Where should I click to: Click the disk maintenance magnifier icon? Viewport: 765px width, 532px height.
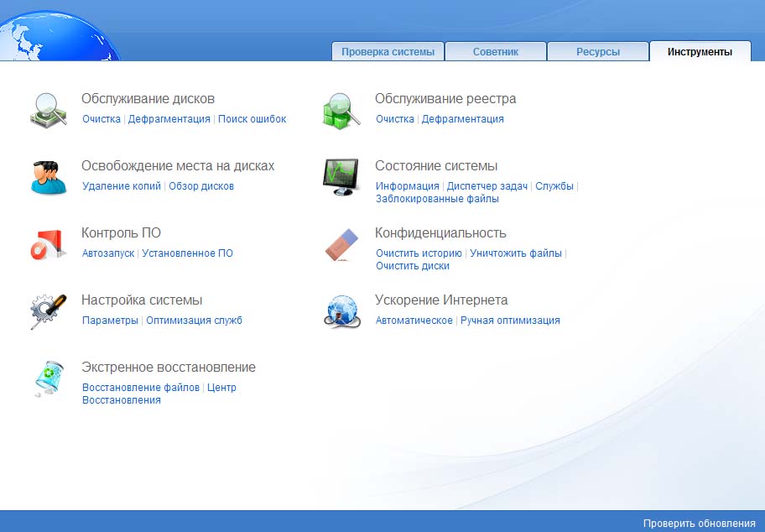point(49,110)
